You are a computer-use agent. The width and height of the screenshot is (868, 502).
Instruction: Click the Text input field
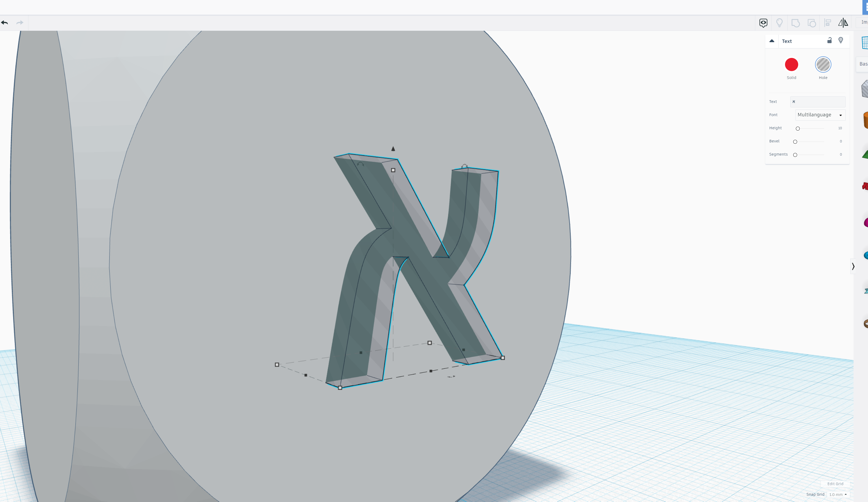click(x=817, y=102)
